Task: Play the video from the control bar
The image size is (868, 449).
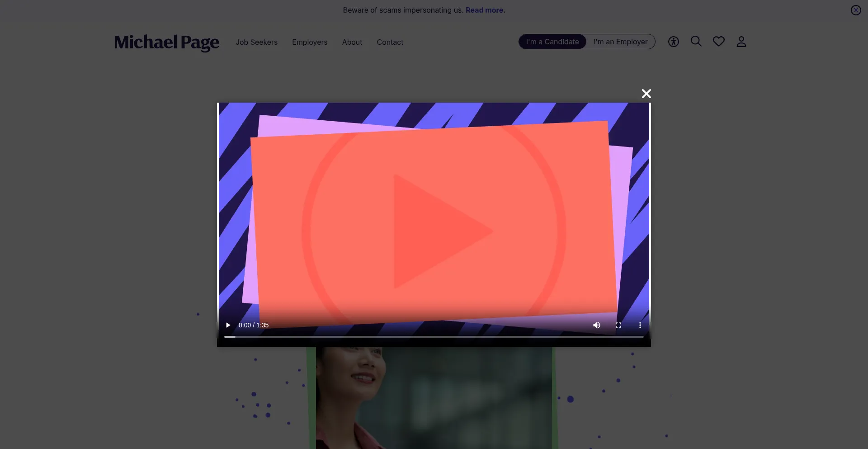Action: pyautogui.click(x=228, y=325)
